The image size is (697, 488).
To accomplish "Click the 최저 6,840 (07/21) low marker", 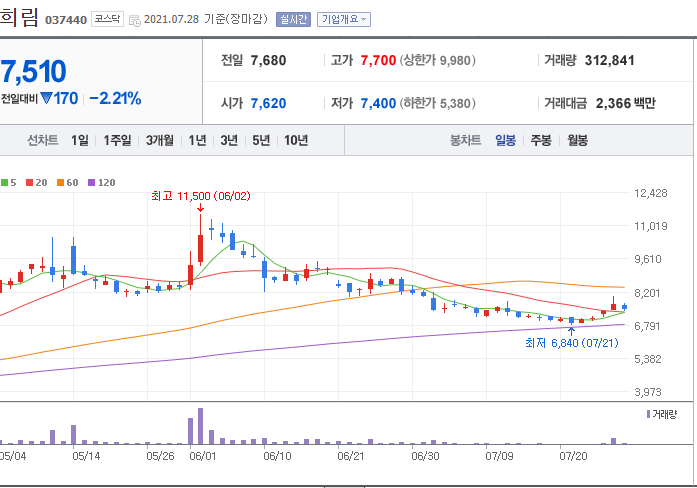I will click(572, 343).
